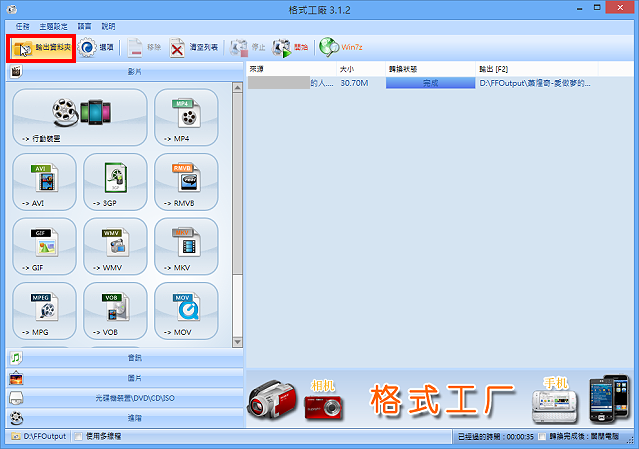The height and width of the screenshot is (449, 639).
Task: Click the 輸出 [F2] column header
Action: point(537,69)
